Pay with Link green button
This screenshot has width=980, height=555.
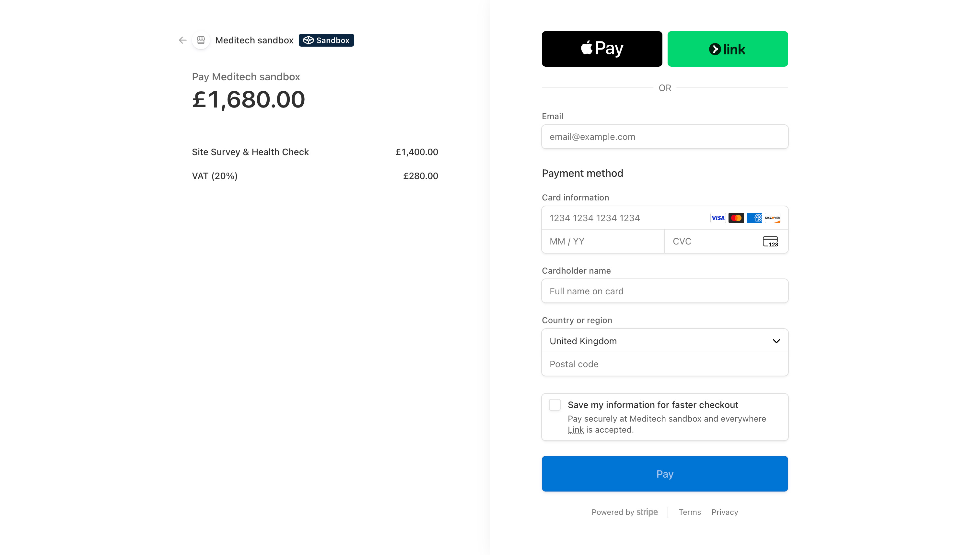(727, 49)
